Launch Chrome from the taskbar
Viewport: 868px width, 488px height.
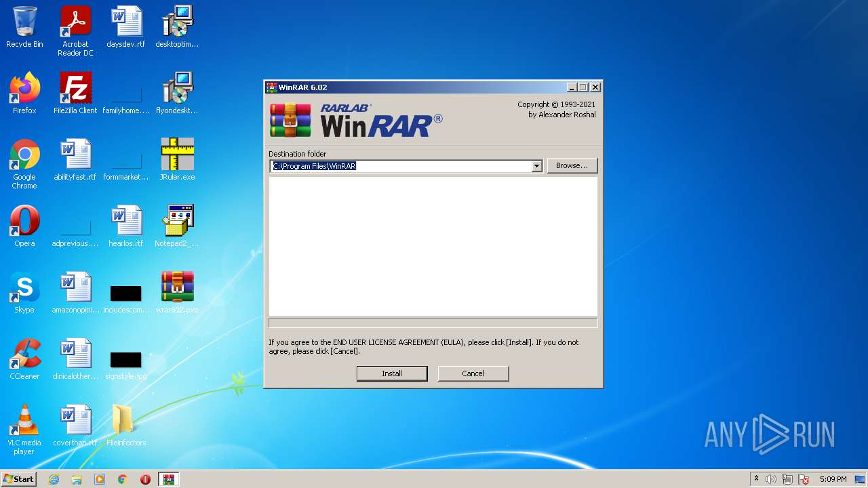[x=122, y=479]
